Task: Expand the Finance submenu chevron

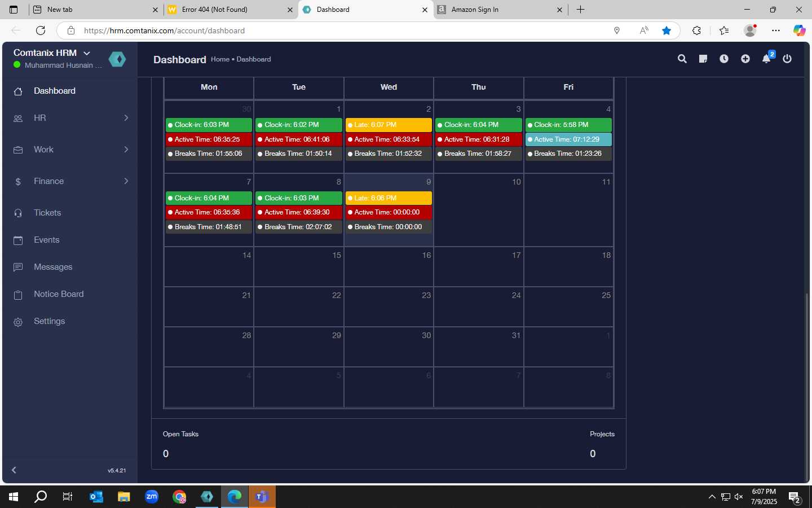Action: (126, 181)
